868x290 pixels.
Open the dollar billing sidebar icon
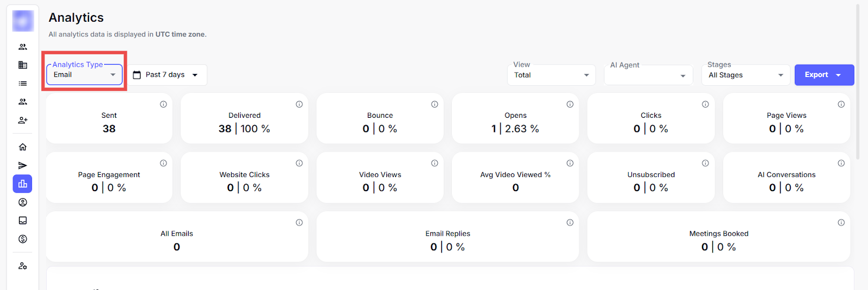[23, 239]
